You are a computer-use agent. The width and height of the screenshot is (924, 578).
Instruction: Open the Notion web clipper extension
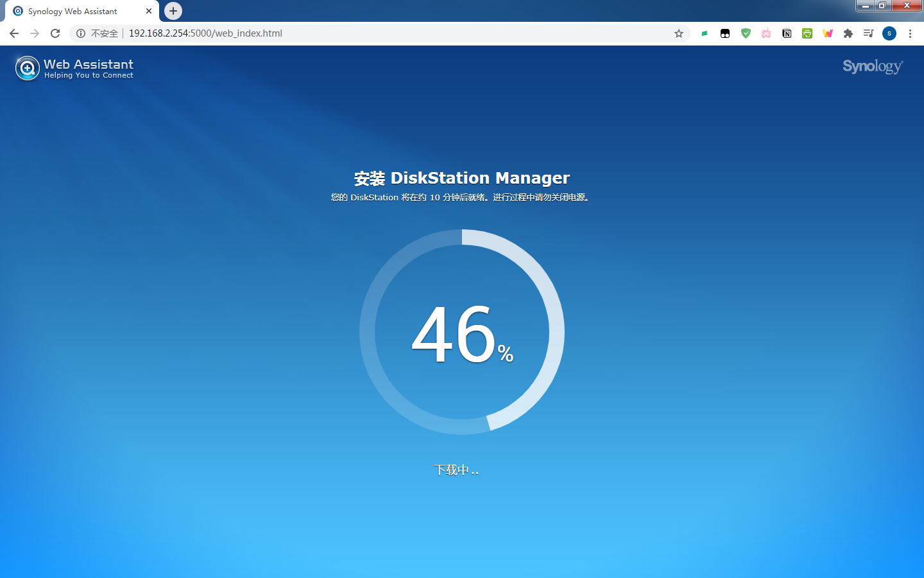787,33
